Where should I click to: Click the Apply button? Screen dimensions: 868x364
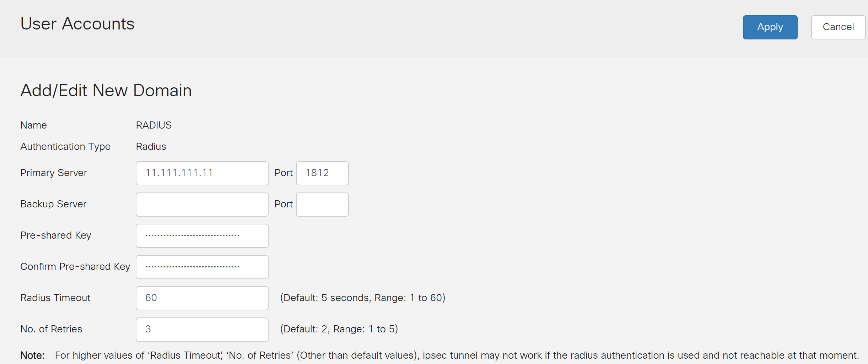(x=770, y=27)
